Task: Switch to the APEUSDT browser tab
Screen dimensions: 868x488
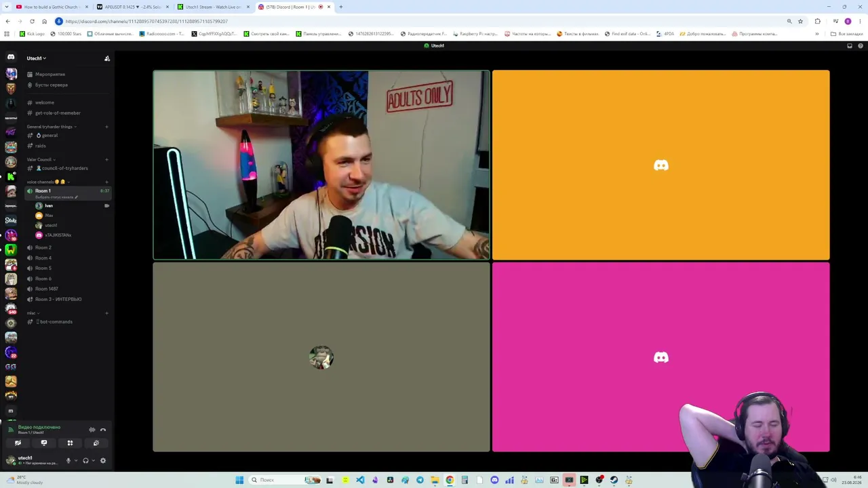Action: (132, 7)
